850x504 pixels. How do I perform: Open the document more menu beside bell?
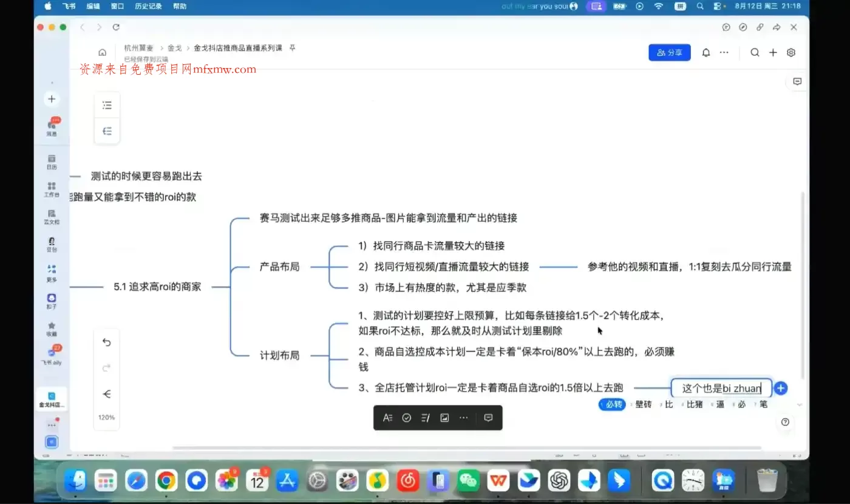point(724,52)
